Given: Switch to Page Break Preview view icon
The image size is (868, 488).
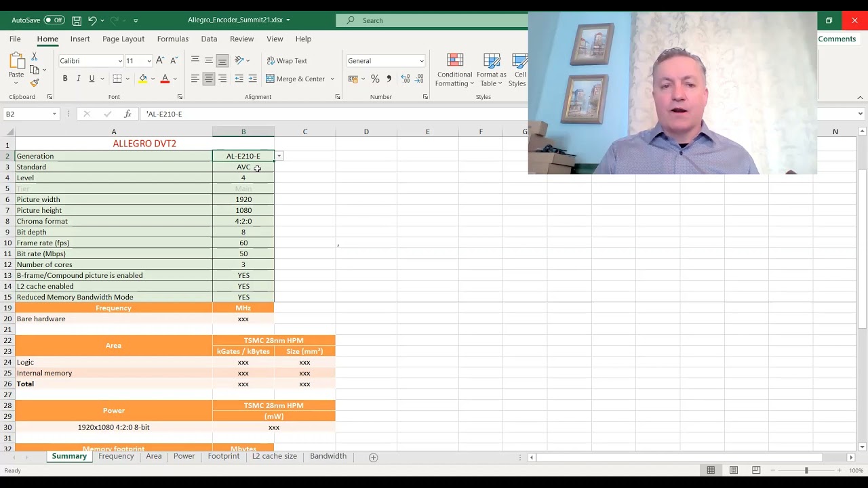Looking at the screenshot, I should tap(756, 470).
